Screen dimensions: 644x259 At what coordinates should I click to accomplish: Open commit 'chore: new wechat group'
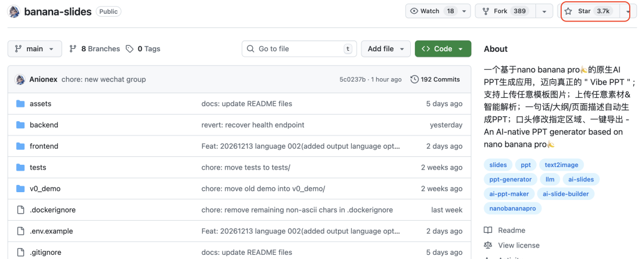(x=104, y=79)
